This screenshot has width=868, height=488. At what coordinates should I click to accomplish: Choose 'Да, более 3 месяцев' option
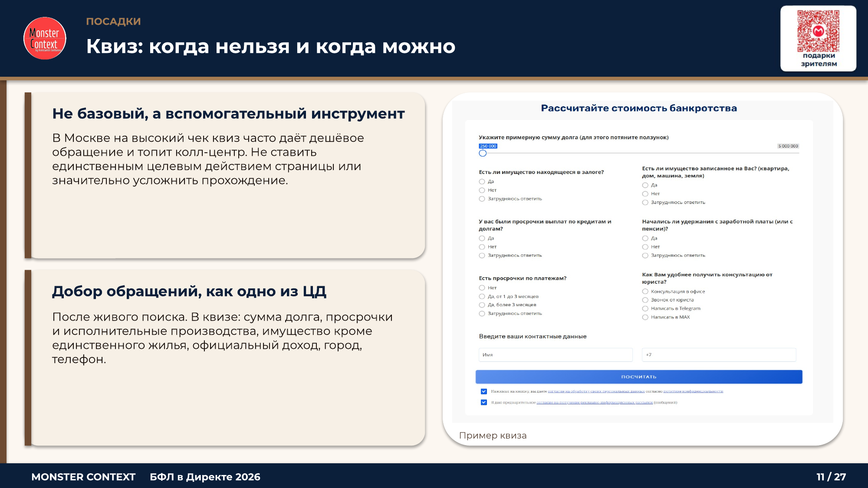(x=482, y=305)
